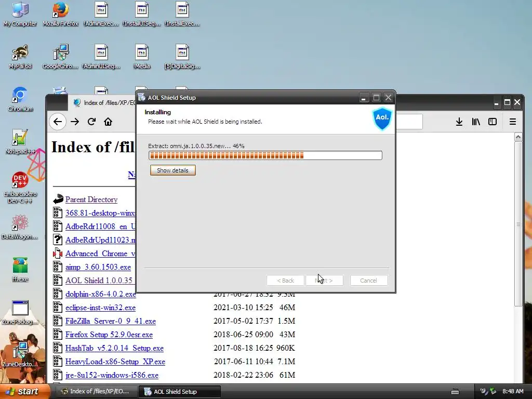This screenshot has width=532, height=399.
Task: Click the taskbar clock showing 8:48 AM
Action: 513,392
